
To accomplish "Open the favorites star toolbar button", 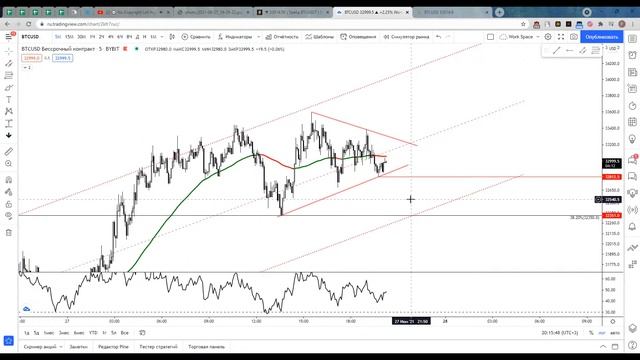I will 9,340.
